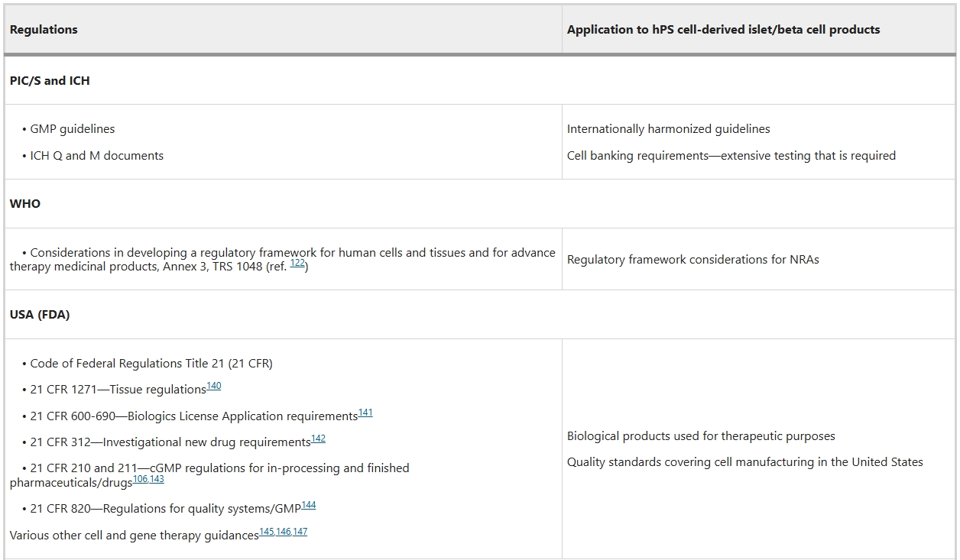Open reference 146 for gene therapy guidances
Screen dimensions: 960x560
[x=284, y=532]
